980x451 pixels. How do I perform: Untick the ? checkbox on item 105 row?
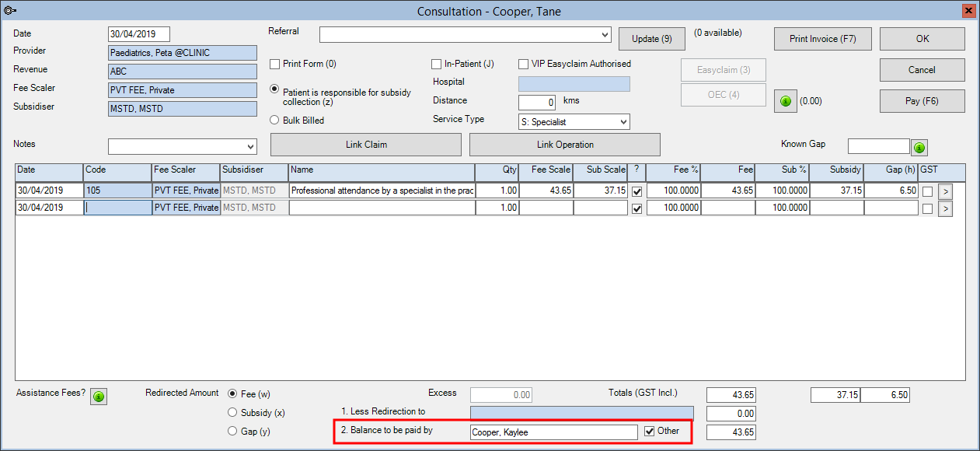click(x=637, y=191)
